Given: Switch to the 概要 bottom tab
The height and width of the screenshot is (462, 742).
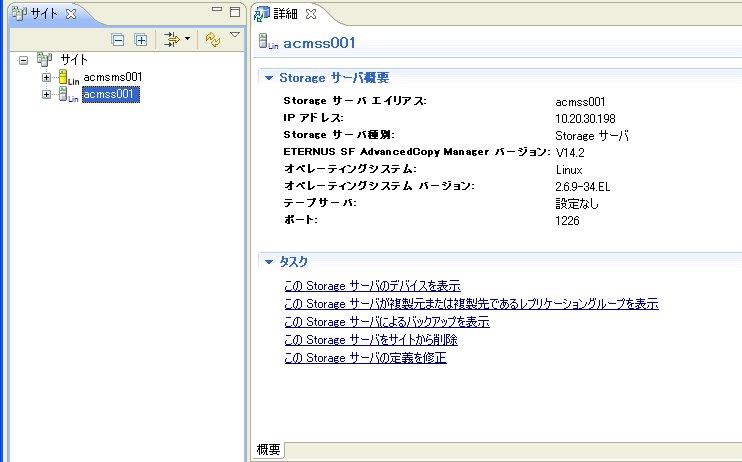Looking at the screenshot, I should [268, 450].
